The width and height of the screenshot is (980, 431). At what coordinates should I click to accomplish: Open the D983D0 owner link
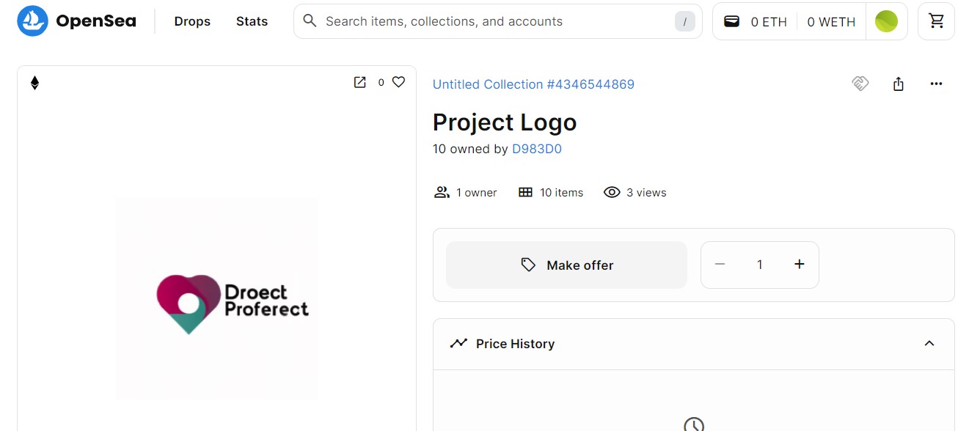click(537, 149)
